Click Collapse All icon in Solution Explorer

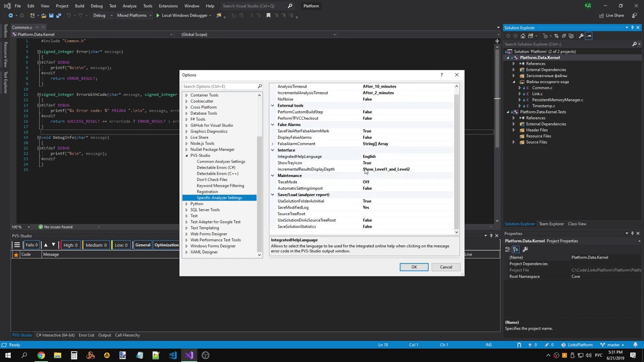[563, 36]
